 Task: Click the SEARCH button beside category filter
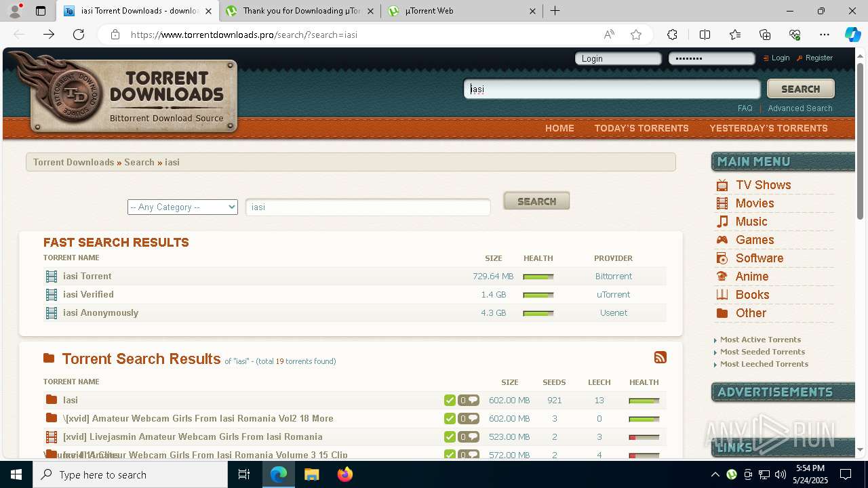pos(536,201)
